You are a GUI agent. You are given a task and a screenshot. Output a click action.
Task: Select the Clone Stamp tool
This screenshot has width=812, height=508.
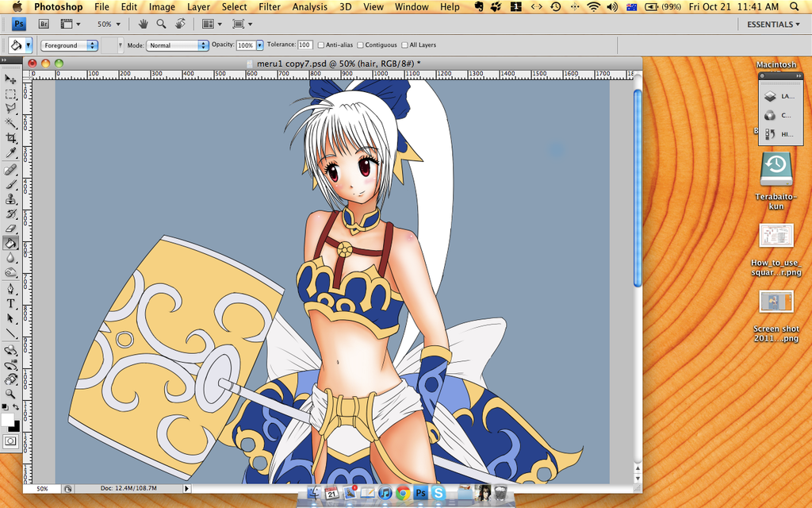10,199
